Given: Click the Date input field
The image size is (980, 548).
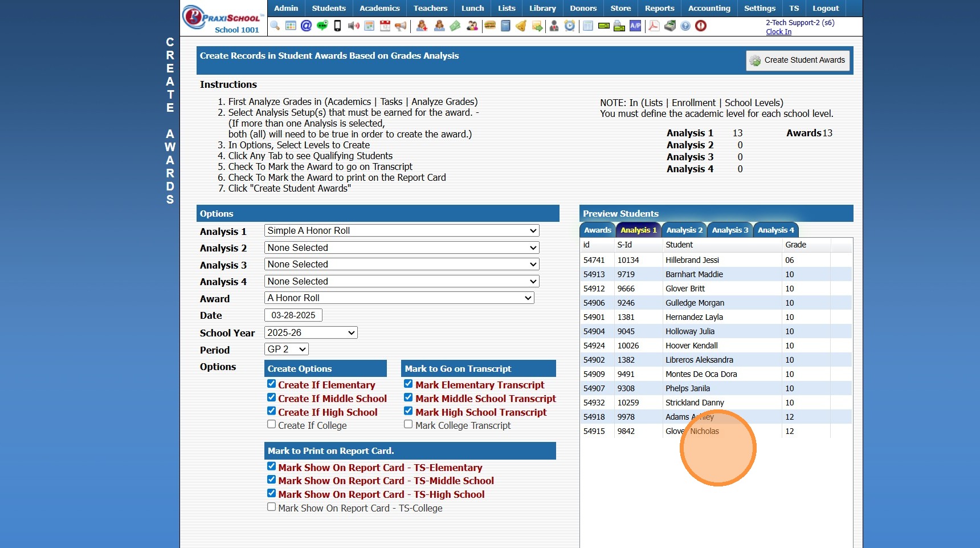Looking at the screenshot, I should coord(293,315).
